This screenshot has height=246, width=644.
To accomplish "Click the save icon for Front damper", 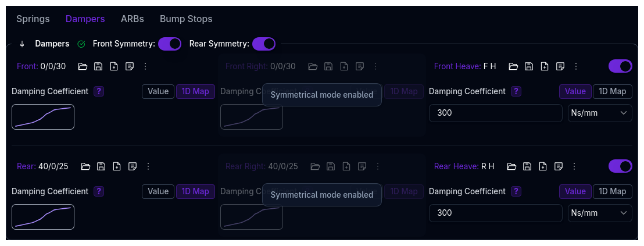I will [98, 66].
